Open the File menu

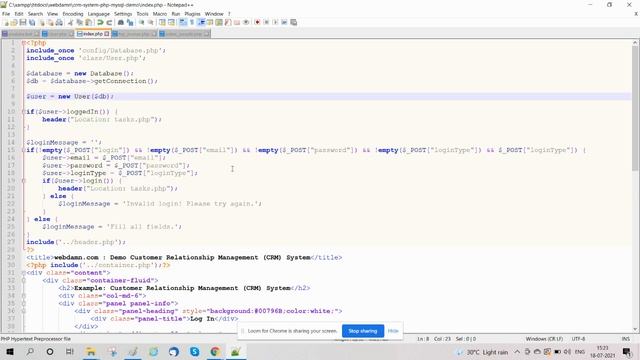6,14
